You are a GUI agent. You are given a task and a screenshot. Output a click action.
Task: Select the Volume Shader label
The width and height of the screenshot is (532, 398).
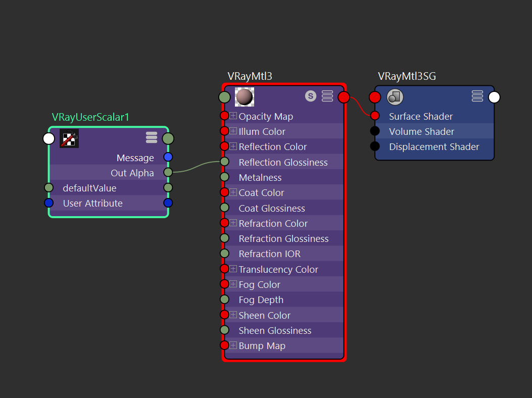(422, 132)
